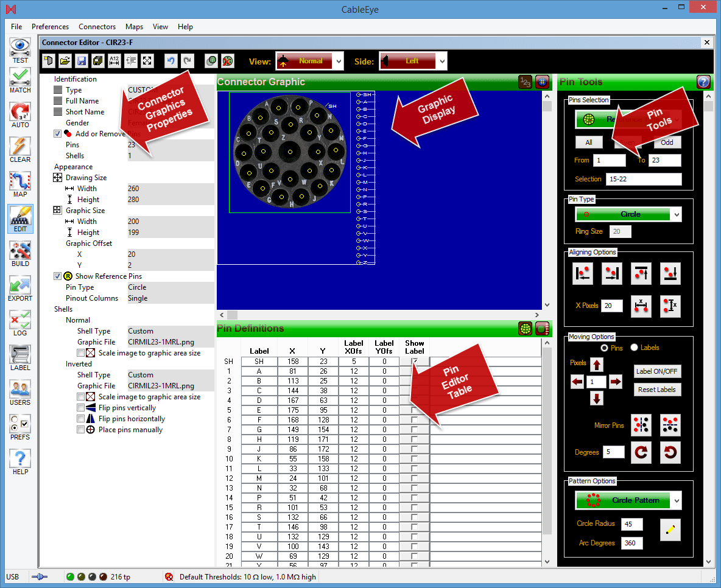721x588 pixels.
Task: Open the Circle Pattern dropdown
Action: coord(628,500)
